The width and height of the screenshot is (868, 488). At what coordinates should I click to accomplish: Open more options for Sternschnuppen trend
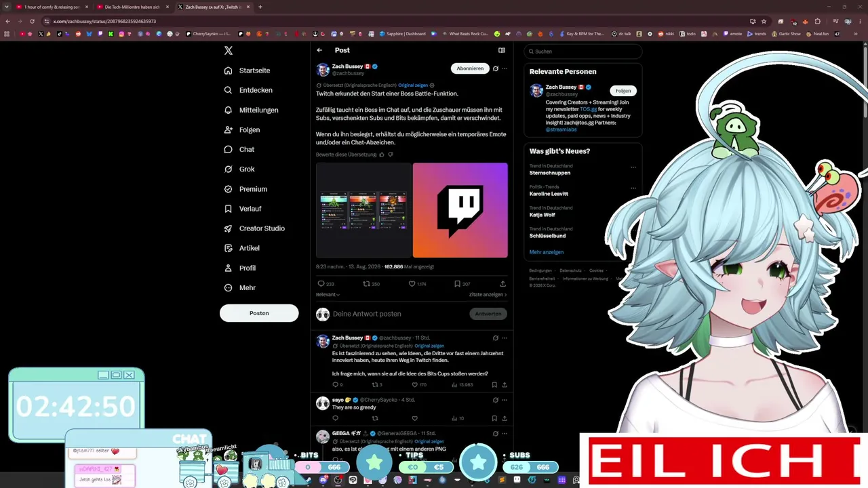point(633,167)
